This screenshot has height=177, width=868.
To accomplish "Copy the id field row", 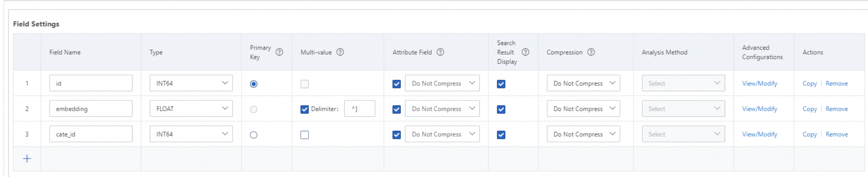I will 809,83.
